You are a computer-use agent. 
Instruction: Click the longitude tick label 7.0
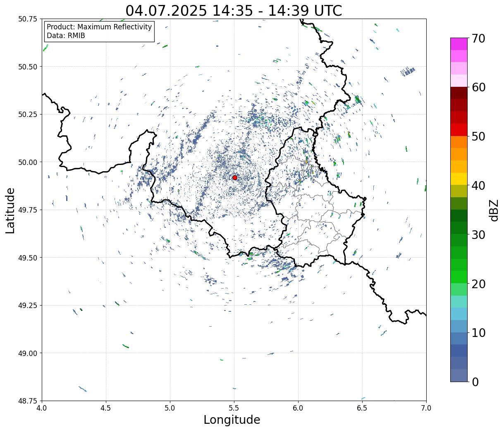pos(426,408)
